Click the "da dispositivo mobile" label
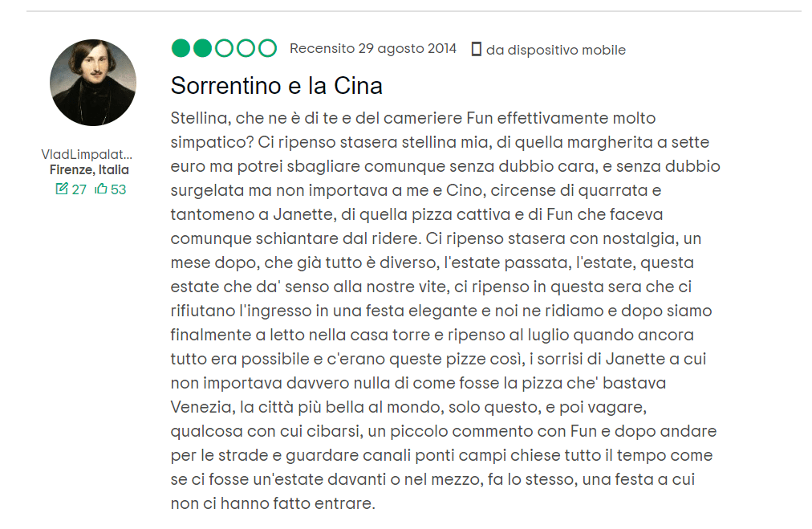Screen dimensions: 812x529 555,50
